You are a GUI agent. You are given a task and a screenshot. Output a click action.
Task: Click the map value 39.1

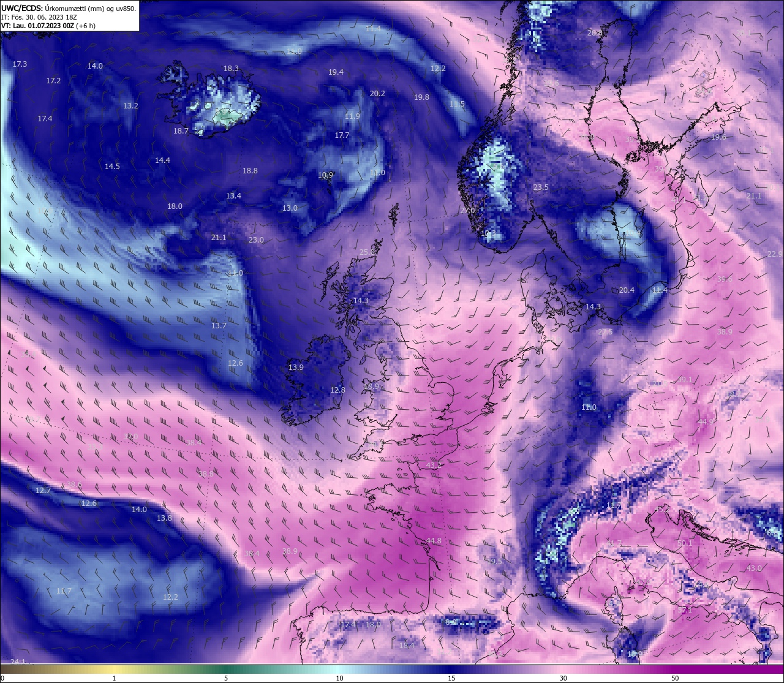(x=685, y=380)
